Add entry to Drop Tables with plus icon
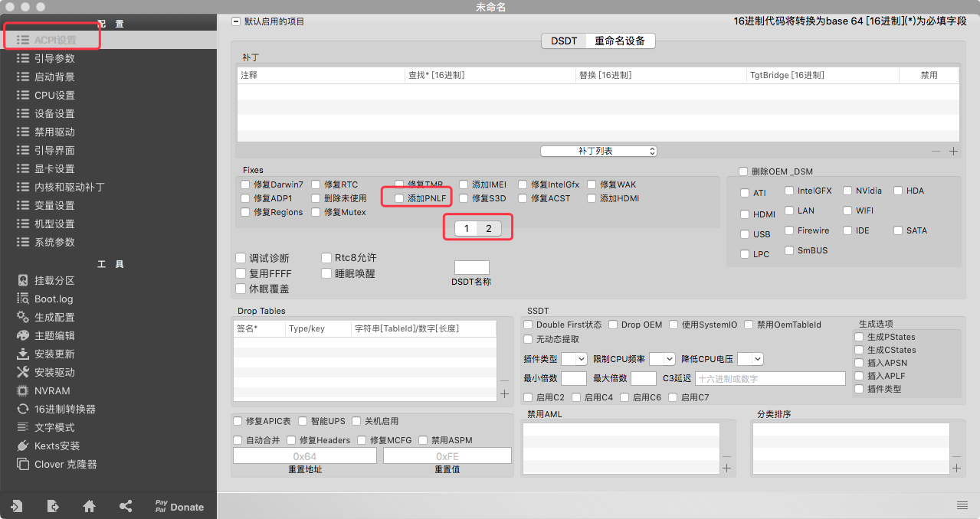The width and height of the screenshot is (980, 519). (x=504, y=393)
